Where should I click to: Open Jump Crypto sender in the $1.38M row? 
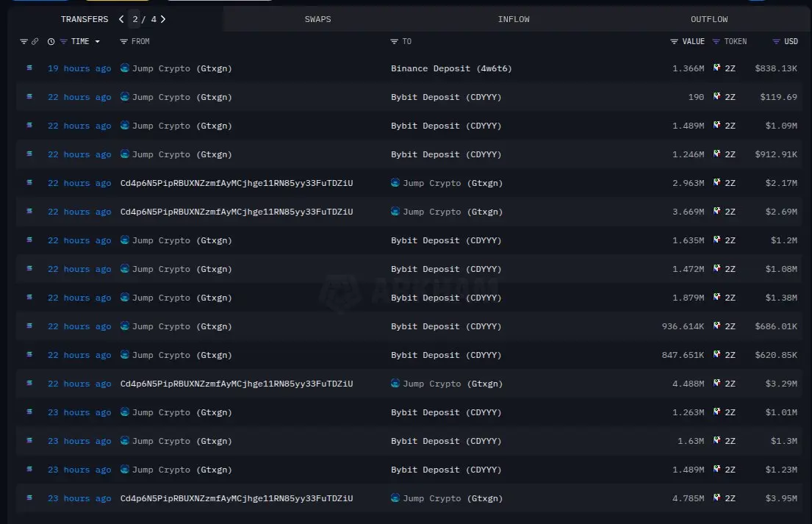pyautogui.click(x=182, y=298)
